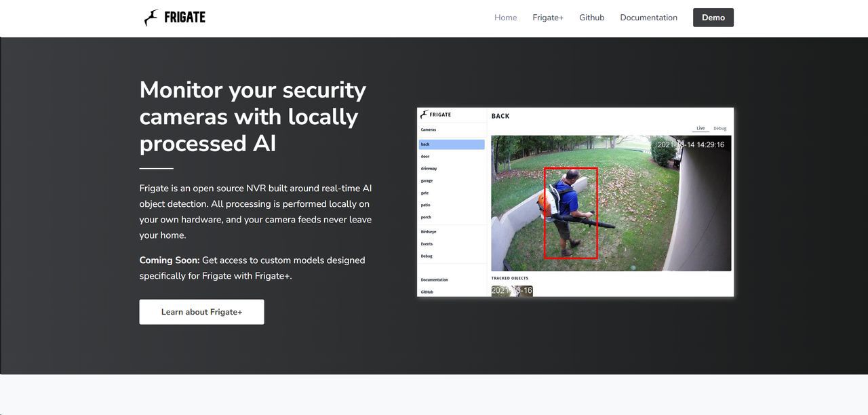Viewport: 868px width, 415px height.
Task: Open the Github link in the navbar
Action: pos(591,18)
